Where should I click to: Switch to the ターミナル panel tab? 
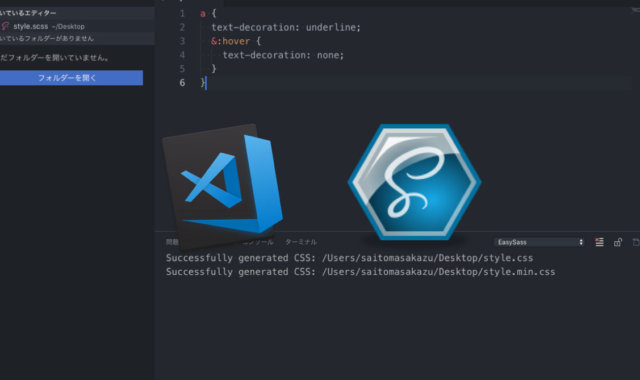click(x=301, y=242)
